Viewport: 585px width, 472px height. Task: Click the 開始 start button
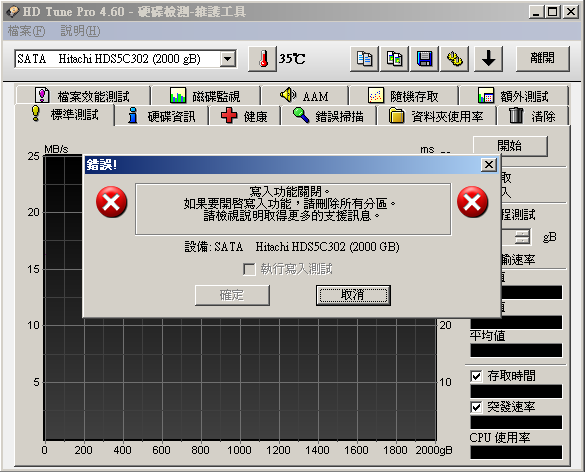tap(510, 146)
